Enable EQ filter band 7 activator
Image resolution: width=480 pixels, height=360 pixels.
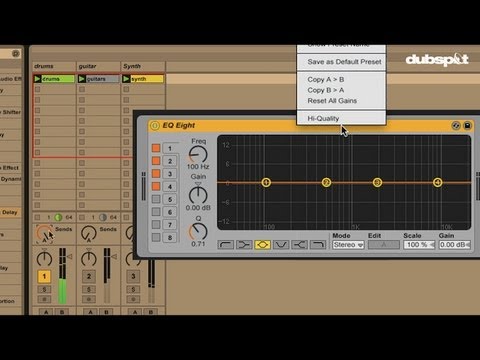156,225
